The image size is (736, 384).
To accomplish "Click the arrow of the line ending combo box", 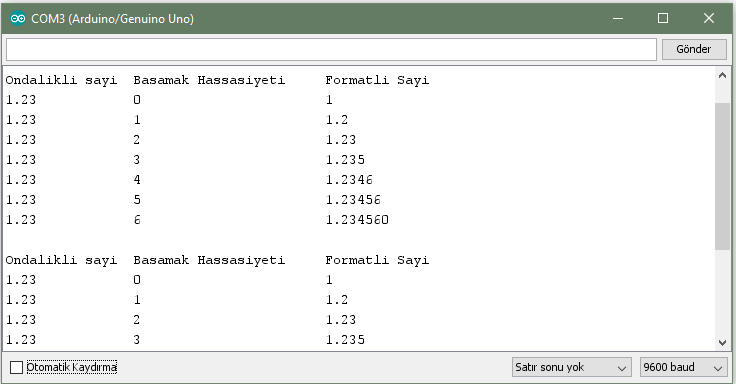I will coord(621,368).
